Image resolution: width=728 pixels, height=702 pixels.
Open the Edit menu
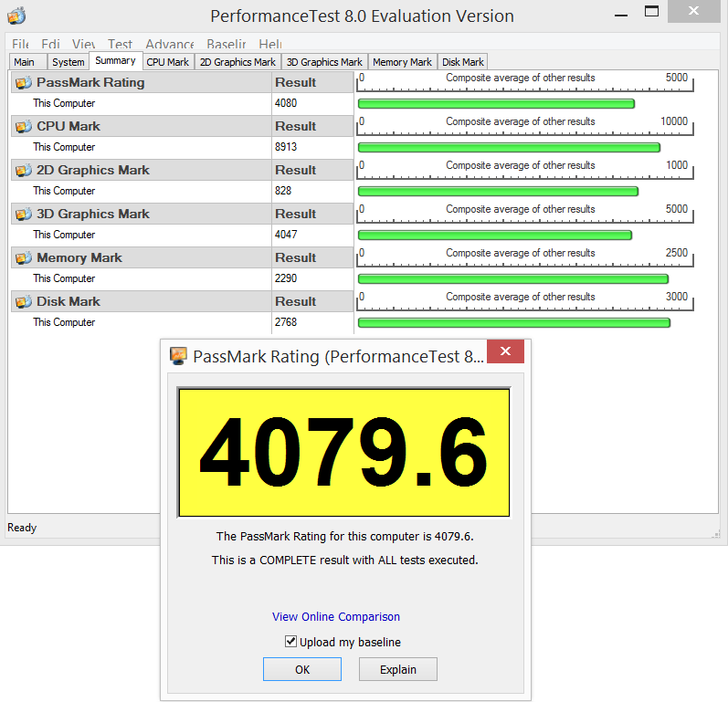pos(50,44)
